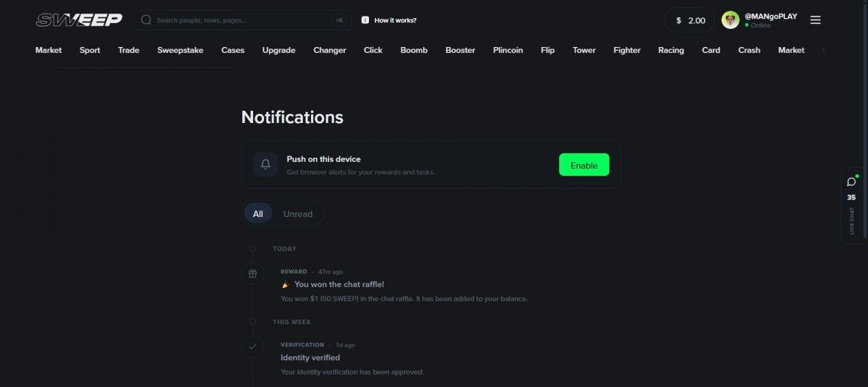Viewport: 868px width, 387px height.
Task: Click the MANgoPLAY profile avatar
Action: point(731,20)
